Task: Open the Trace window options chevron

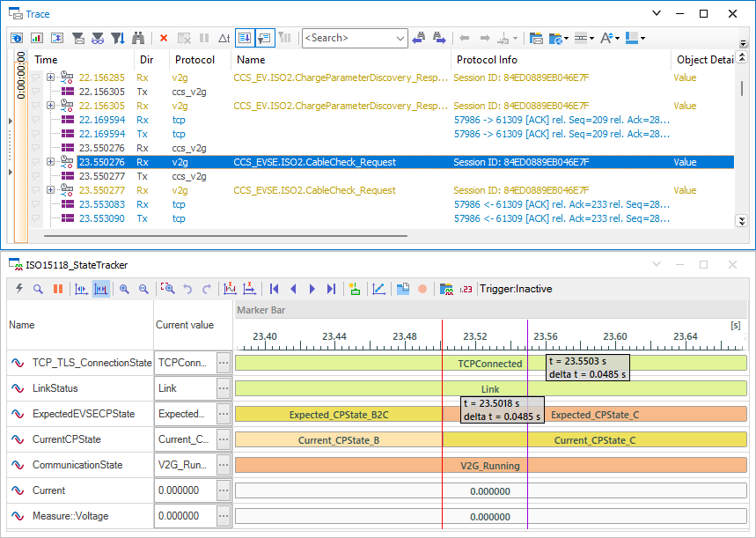Action: coord(657,13)
